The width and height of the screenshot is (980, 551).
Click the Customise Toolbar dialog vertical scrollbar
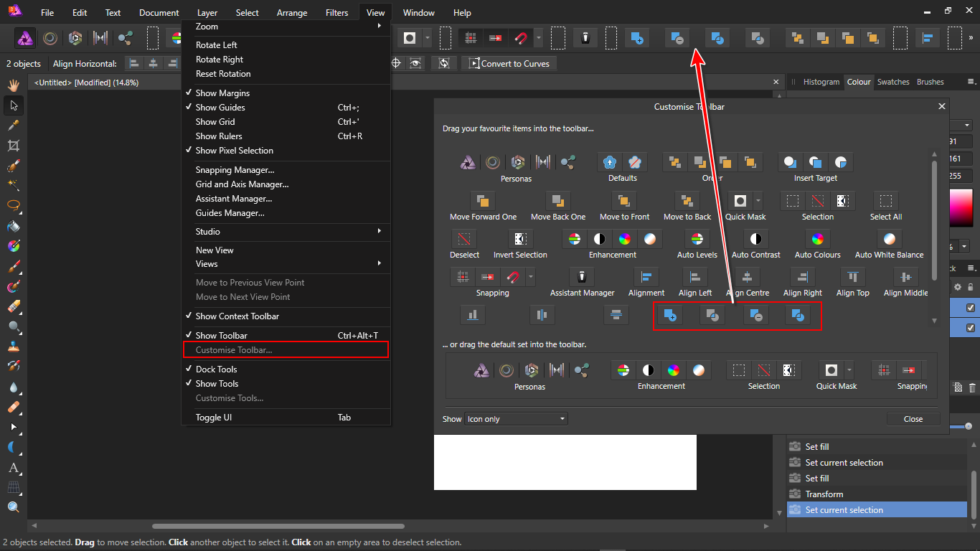coord(934,220)
